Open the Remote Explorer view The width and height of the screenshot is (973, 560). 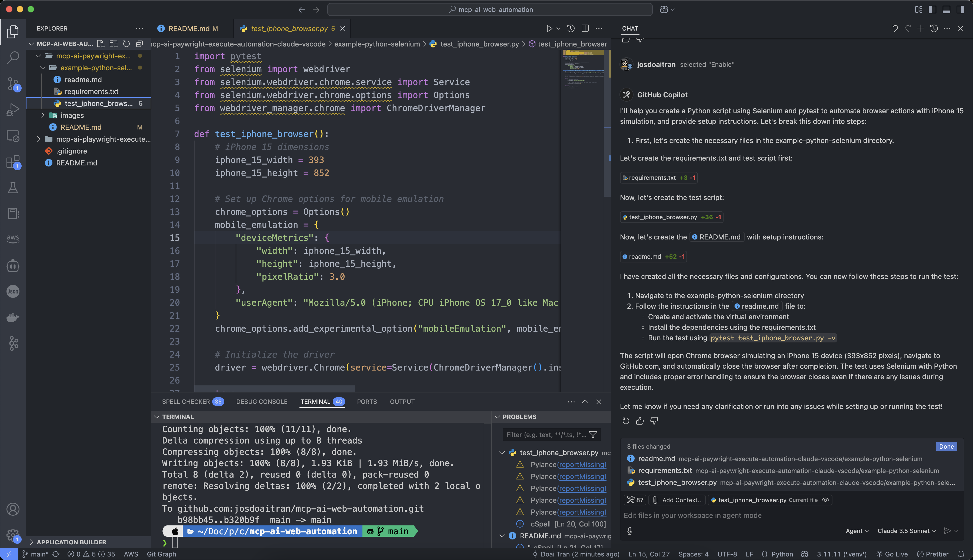pos(13,136)
